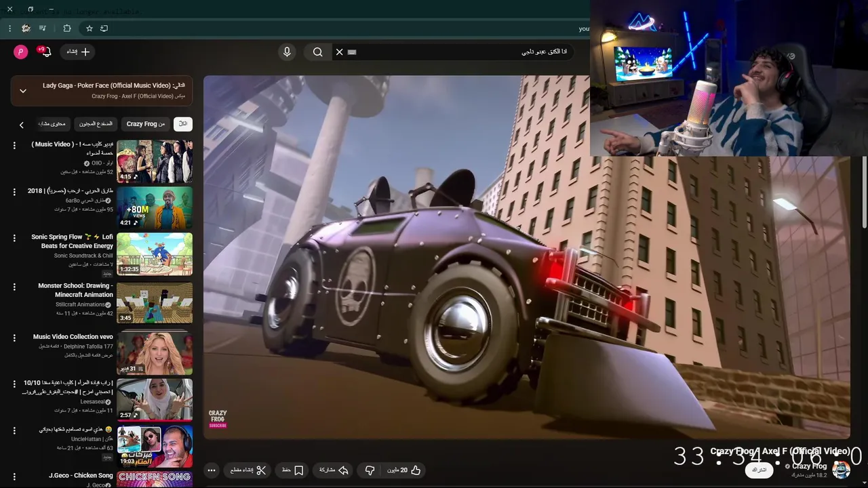Click the 'Monster School: Drawing' title
The width and height of the screenshot is (868, 488).
[75, 290]
